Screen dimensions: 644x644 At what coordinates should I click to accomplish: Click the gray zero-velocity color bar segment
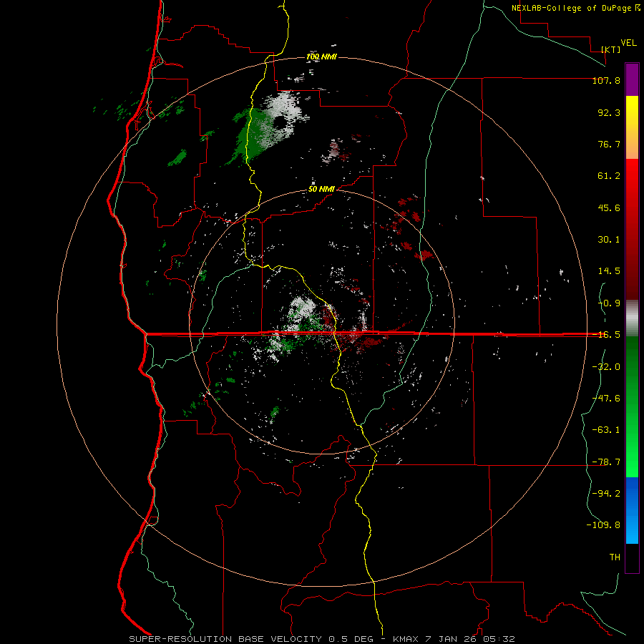(x=632, y=318)
